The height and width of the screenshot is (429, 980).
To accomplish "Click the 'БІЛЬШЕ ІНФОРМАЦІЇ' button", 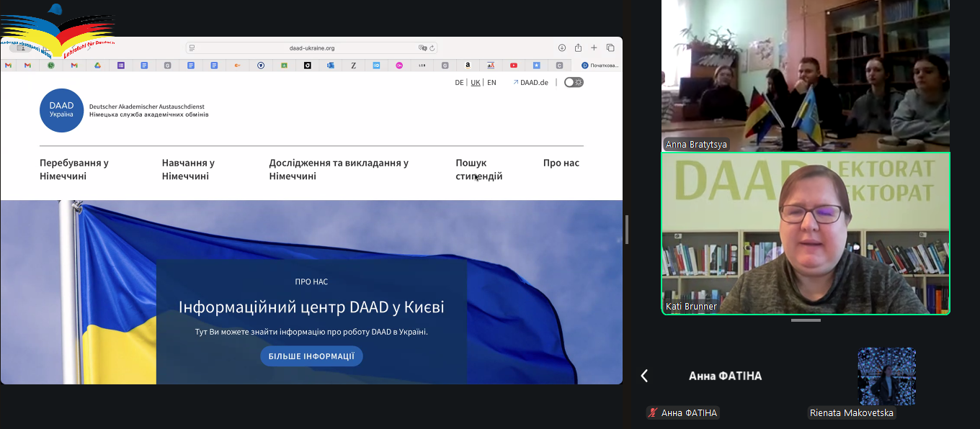I will click(311, 356).
